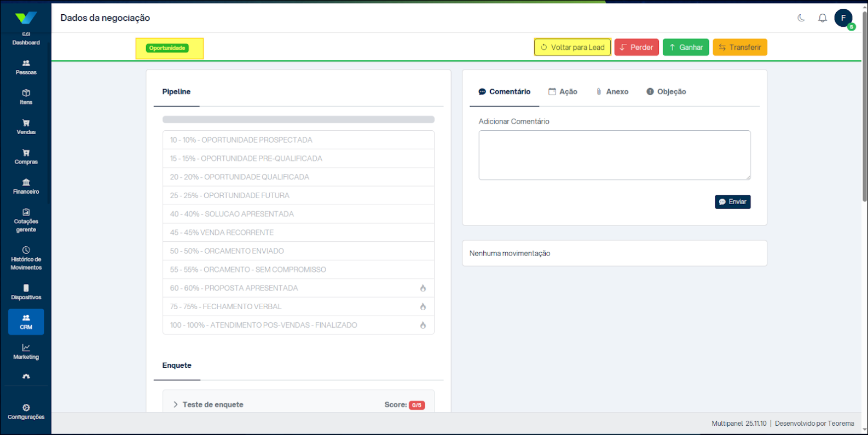The image size is (868, 435).
Task: Switch to the Ação tab
Action: (563, 92)
